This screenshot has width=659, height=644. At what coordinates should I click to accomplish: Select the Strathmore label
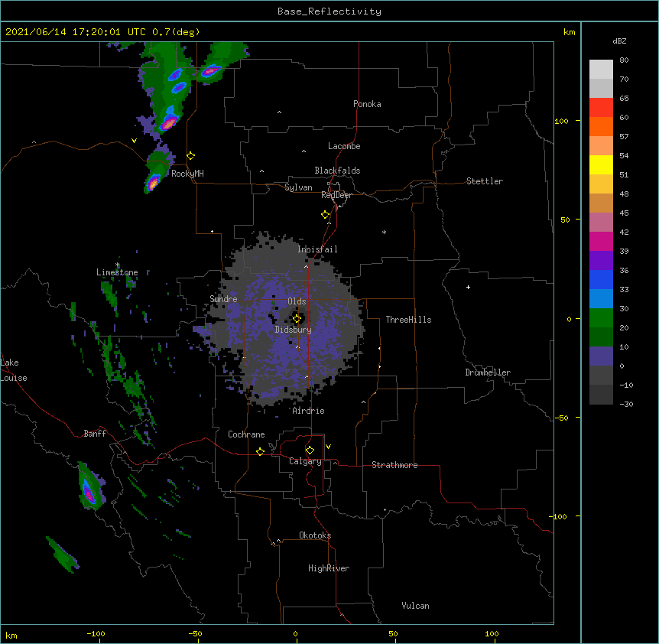[x=394, y=465]
